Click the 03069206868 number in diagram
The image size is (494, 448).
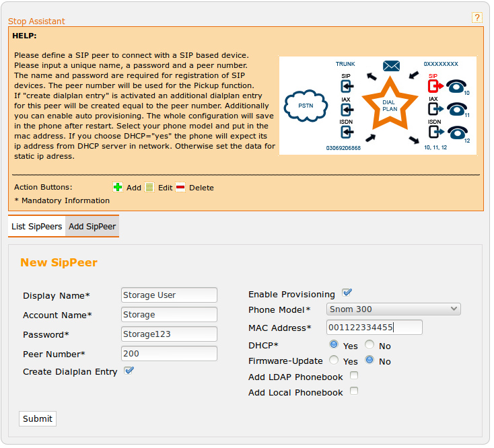343,148
